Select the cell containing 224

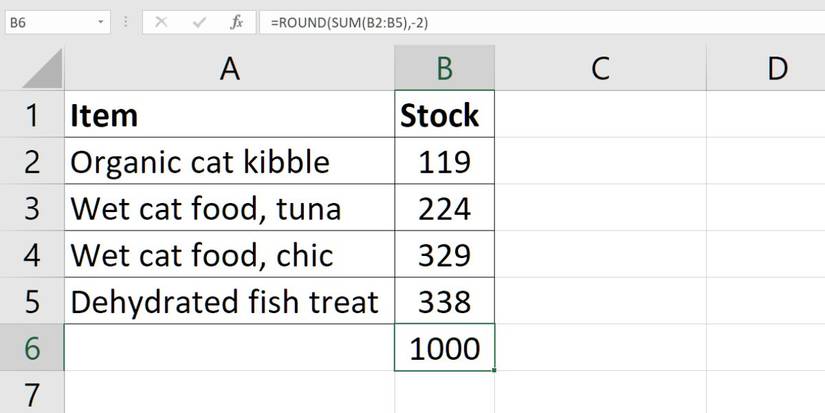[x=444, y=209]
